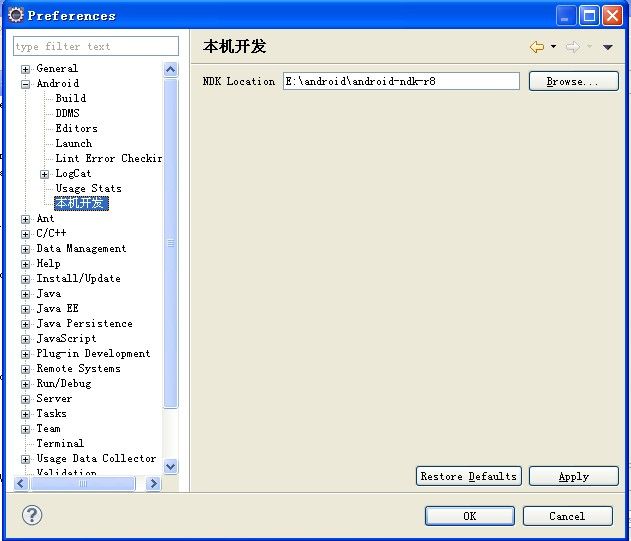Click the help question mark icon

tap(32, 515)
